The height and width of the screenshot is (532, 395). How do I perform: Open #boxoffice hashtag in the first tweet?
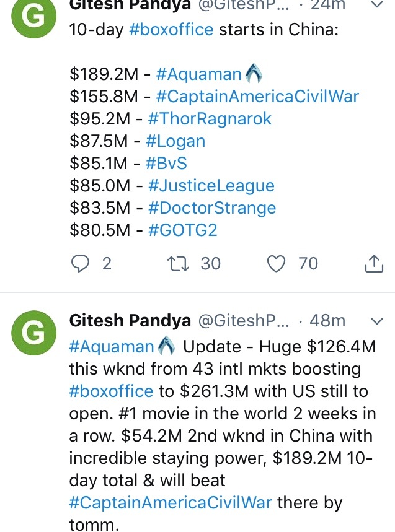pos(172,30)
